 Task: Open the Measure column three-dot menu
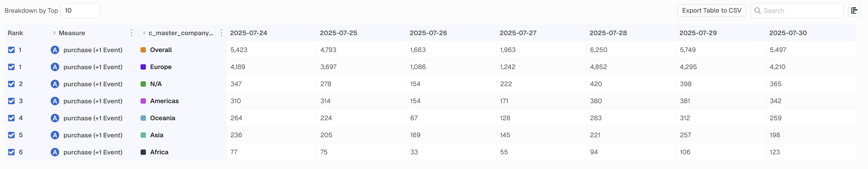point(131,33)
